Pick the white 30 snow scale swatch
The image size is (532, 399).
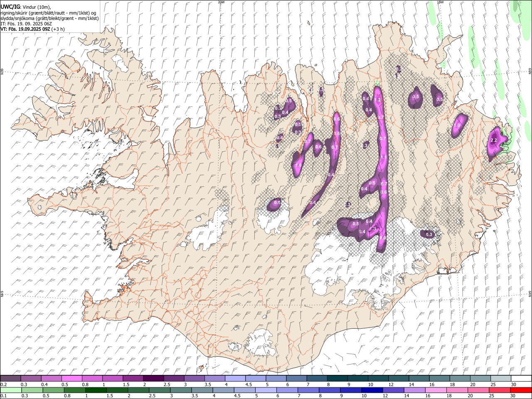[521, 378]
